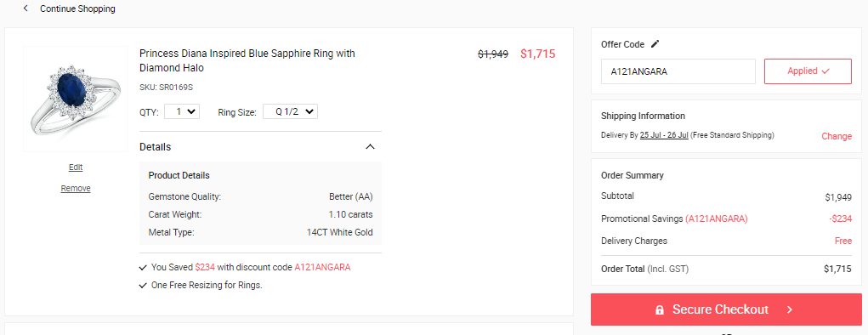Change the shipping information
868x335 pixels.
(x=837, y=136)
